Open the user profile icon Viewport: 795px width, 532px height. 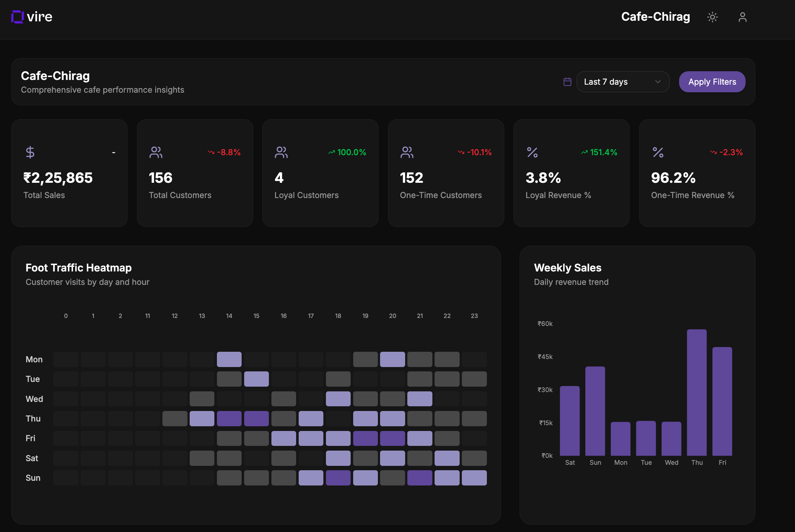[x=742, y=17]
